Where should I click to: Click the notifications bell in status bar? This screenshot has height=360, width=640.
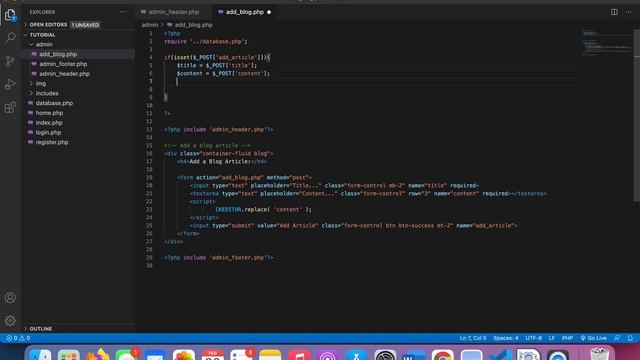630,338
